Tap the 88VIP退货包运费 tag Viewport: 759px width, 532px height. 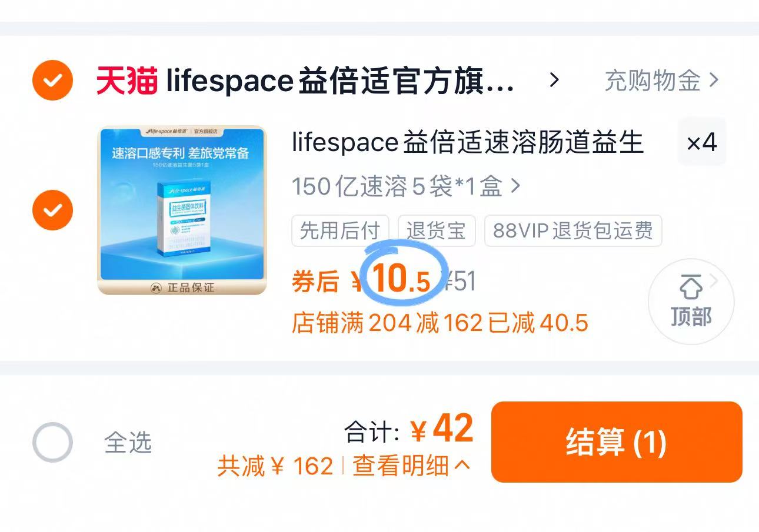[572, 231]
